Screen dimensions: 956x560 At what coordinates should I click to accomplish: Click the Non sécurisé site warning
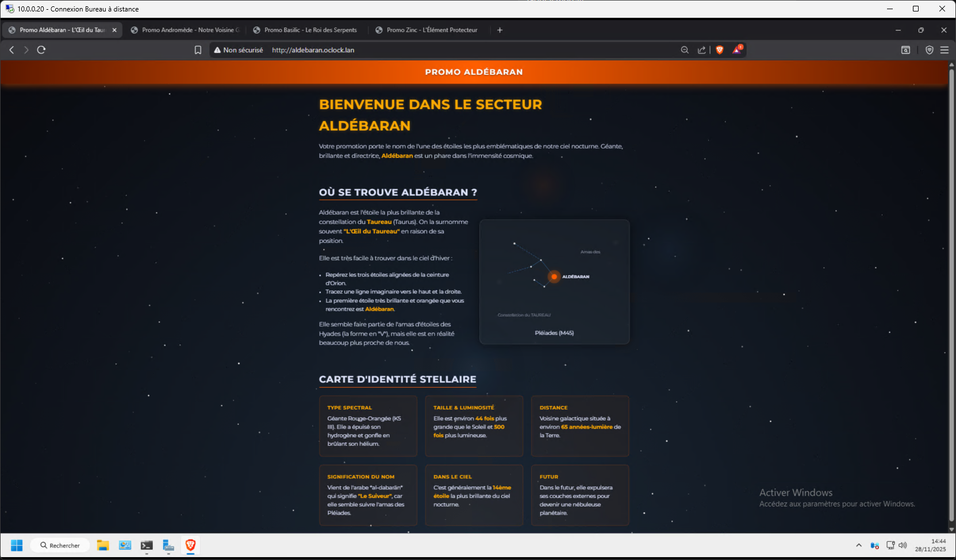pos(239,50)
